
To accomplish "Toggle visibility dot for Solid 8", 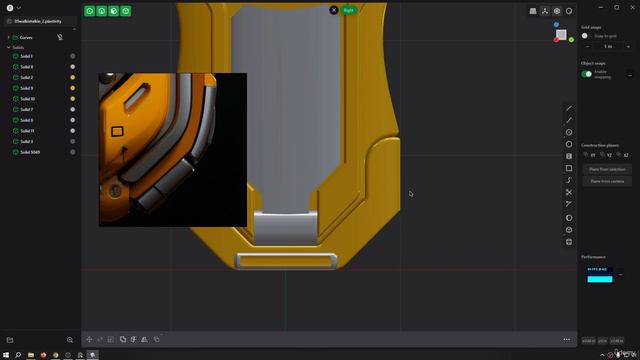I will [x=73, y=67].
